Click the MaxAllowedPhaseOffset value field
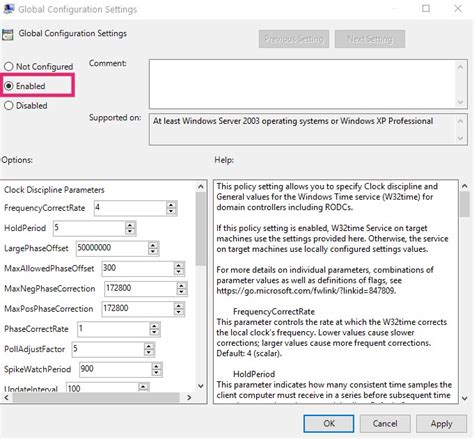This screenshot has width=474, height=439. (x=138, y=268)
